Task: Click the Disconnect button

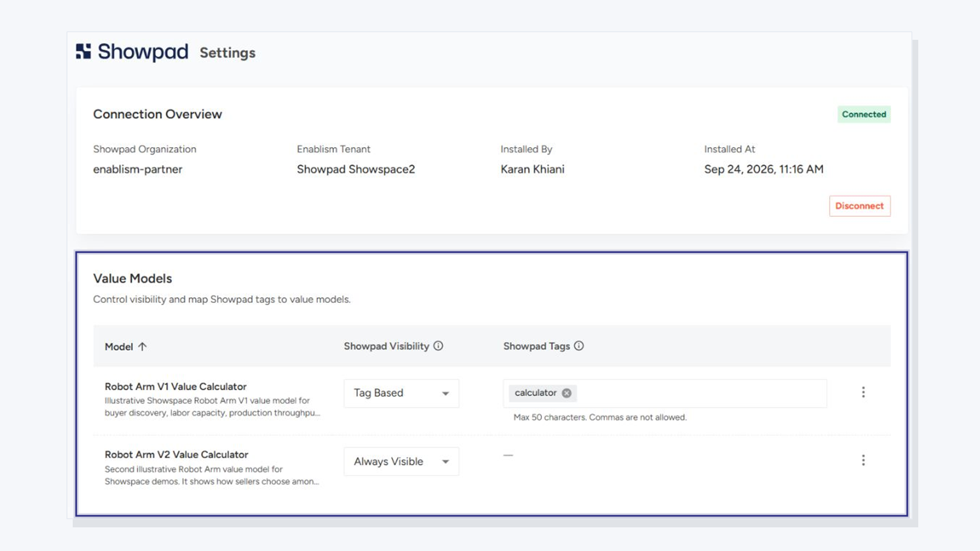Action: pyautogui.click(x=859, y=206)
